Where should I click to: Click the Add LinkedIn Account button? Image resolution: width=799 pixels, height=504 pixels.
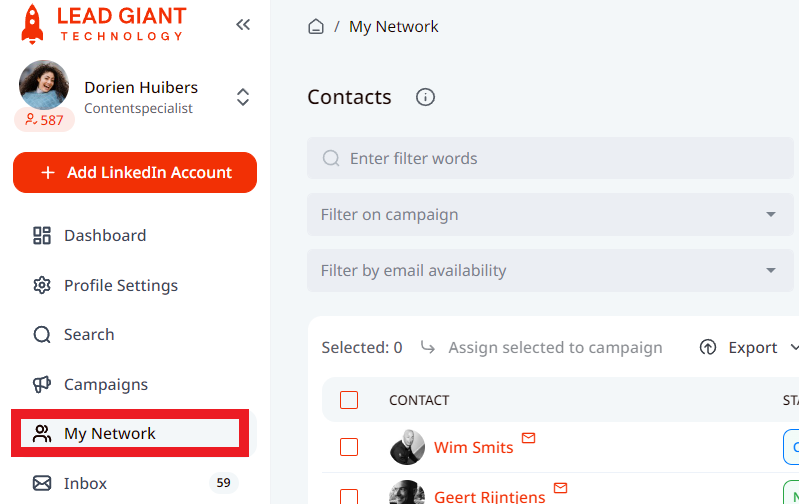click(135, 172)
